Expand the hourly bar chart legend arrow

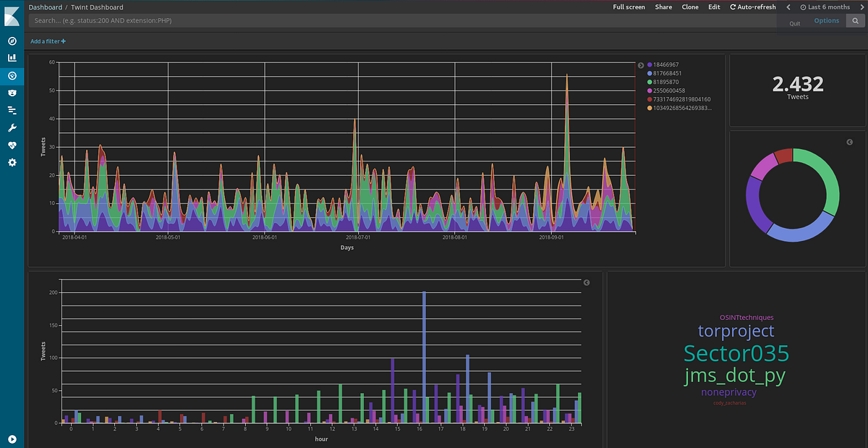click(587, 282)
